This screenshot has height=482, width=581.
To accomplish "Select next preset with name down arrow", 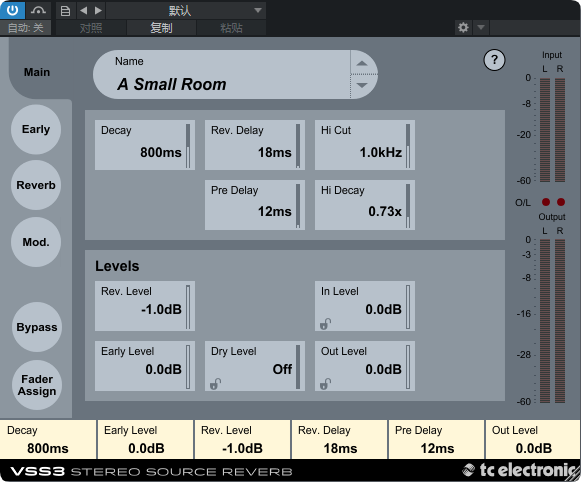I will [x=362, y=85].
